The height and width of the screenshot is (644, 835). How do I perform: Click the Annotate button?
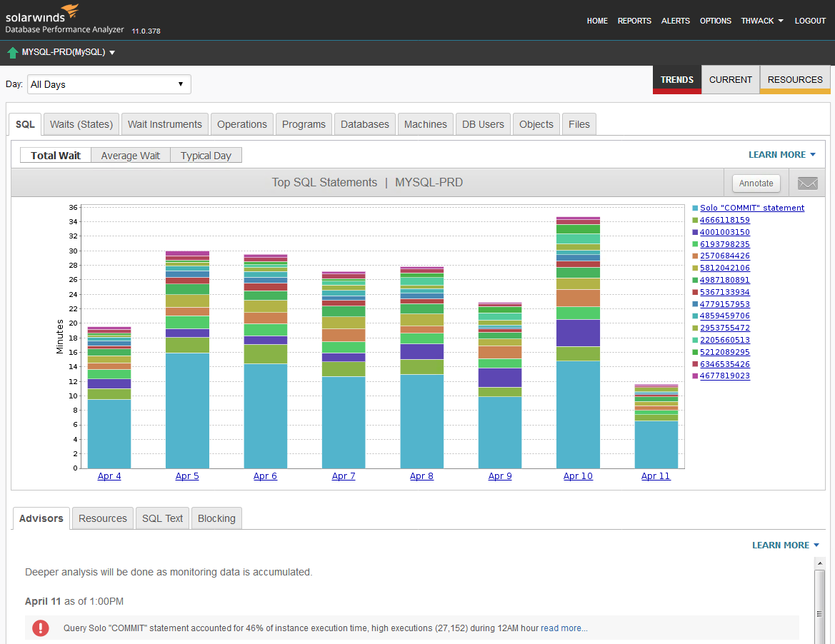[756, 183]
